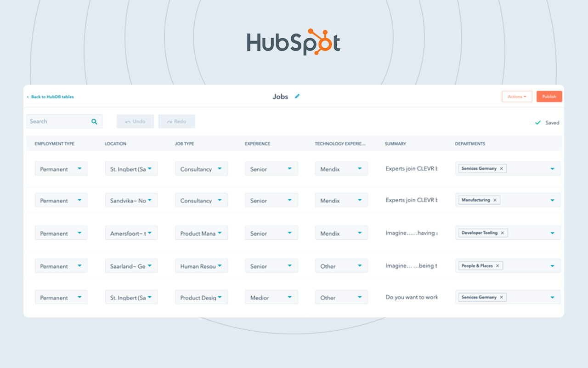
Task: Open St. Ingbert location dropdown in Product Design row
Action: point(131,298)
